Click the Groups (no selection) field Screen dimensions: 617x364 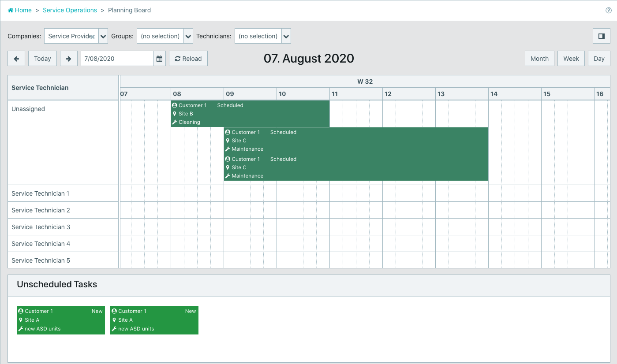tap(160, 36)
